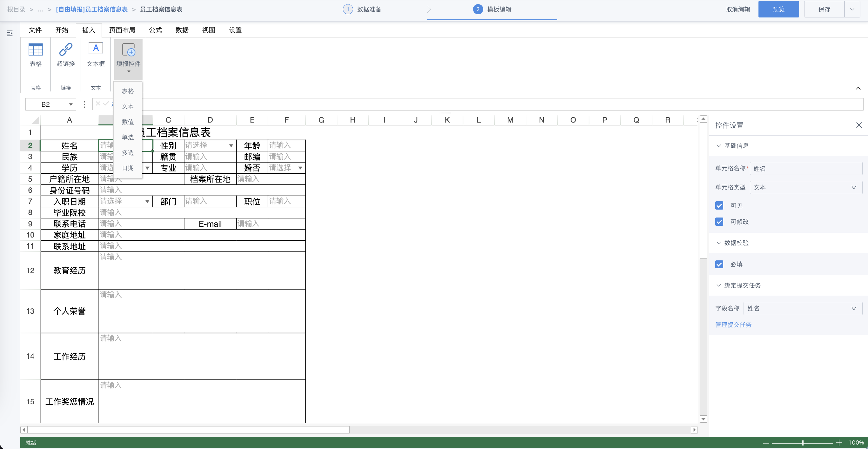Image resolution: width=868 pixels, height=449 pixels.
Task: Select 日期 from the control menu
Action: (128, 168)
